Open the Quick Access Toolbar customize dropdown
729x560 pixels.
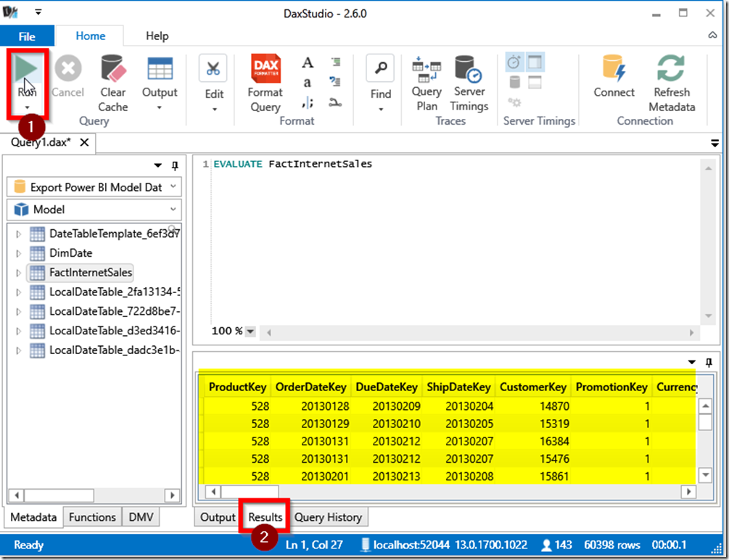[x=38, y=12]
